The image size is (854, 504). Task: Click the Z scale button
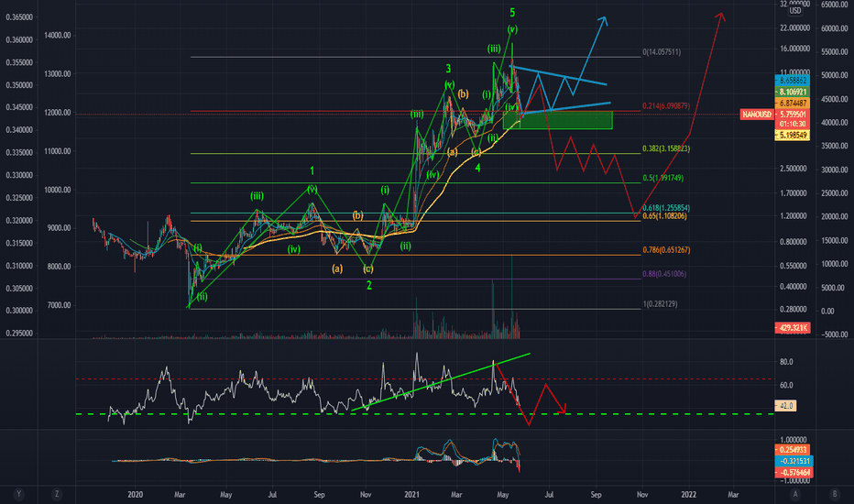coord(57,494)
